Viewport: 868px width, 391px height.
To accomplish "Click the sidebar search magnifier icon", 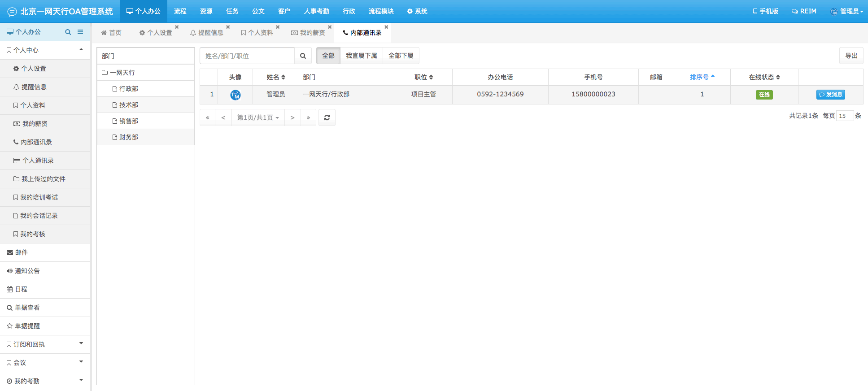I will click(68, 32).
